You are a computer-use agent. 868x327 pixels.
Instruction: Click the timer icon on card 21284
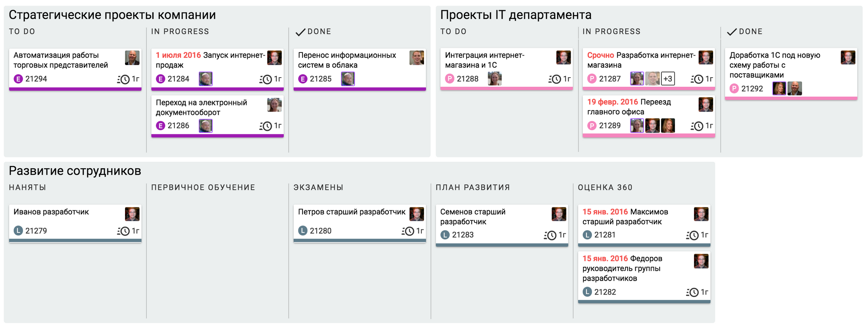coord(266,79)
